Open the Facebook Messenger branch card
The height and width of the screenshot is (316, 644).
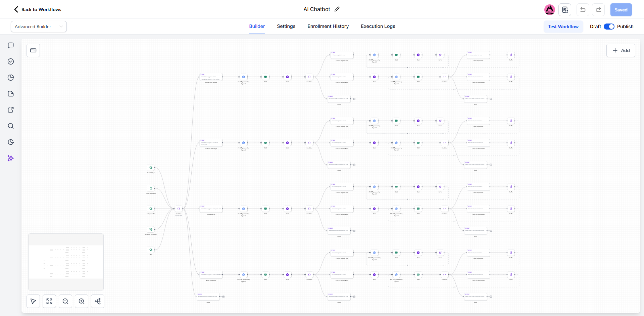click(x=211, y=143)
